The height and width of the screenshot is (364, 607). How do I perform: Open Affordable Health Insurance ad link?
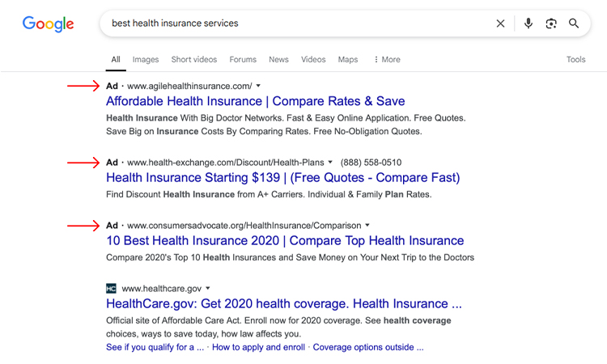(x=256, y=101)
